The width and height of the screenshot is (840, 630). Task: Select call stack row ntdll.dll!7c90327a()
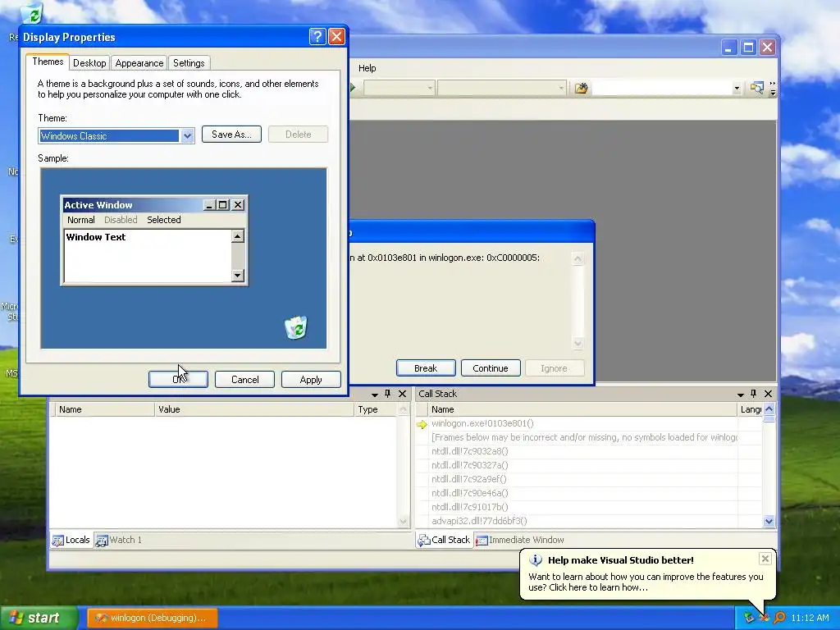589,466
